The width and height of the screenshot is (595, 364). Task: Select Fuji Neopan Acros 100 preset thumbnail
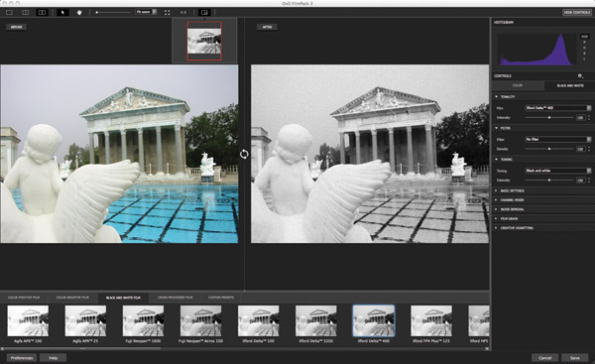[200, 321]
